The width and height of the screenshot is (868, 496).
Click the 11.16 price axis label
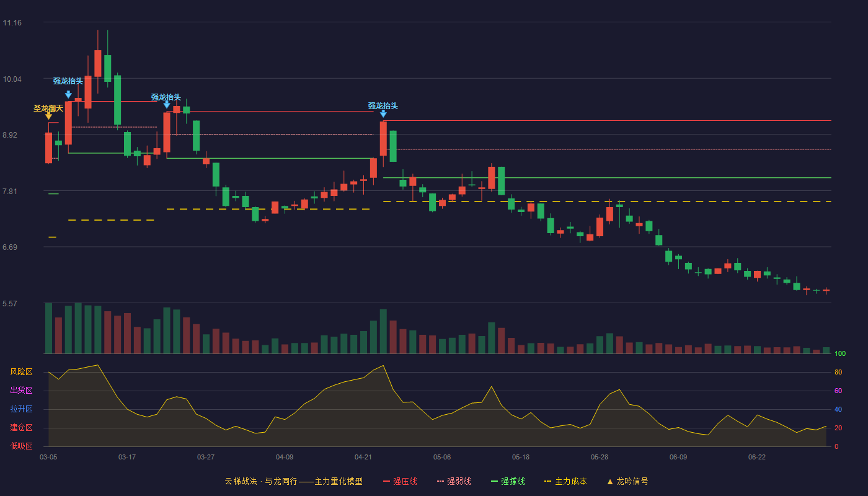(12, 23)
